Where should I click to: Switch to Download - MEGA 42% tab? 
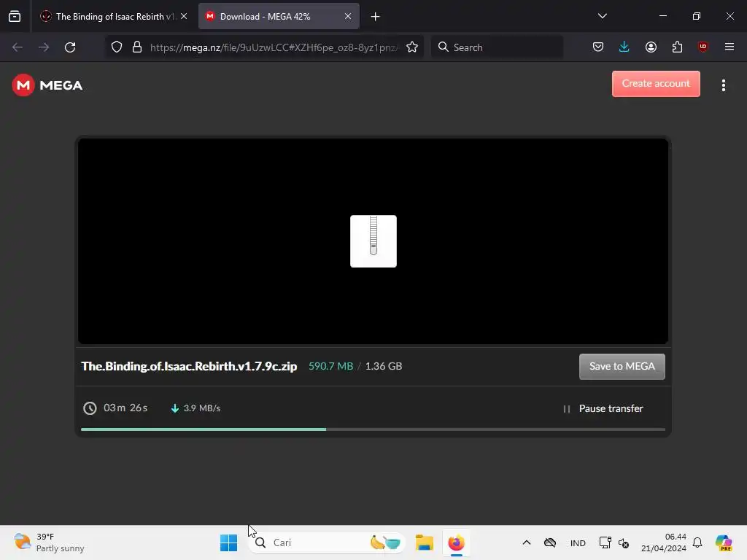pos(279,16)
